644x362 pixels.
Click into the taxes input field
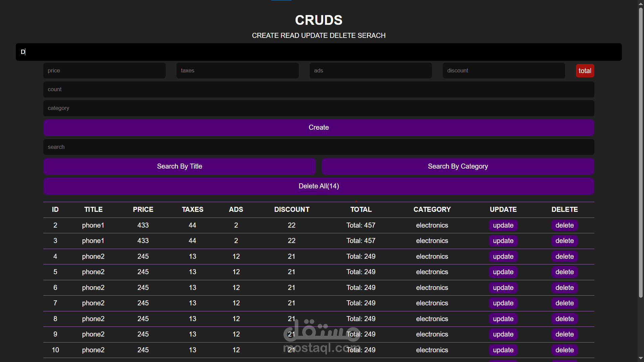coord(237,71)
